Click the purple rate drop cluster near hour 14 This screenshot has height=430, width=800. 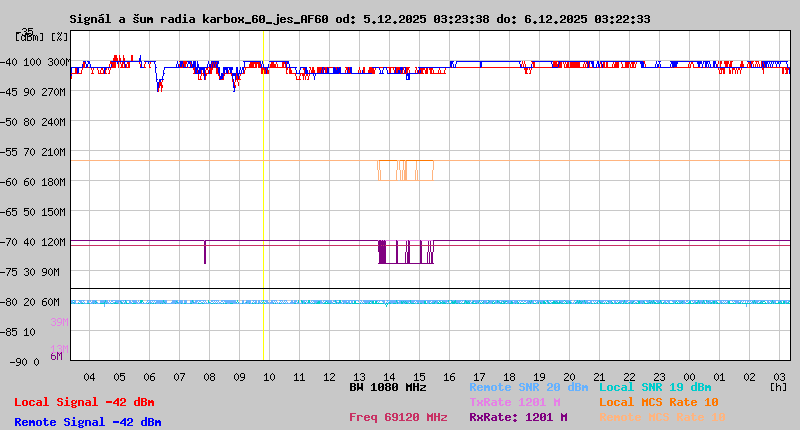point(405,252)
